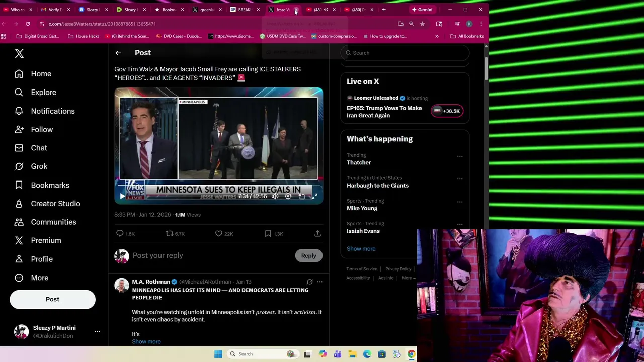
Task: Open Communities in the sidebar
Action: (x=45, y=222)
